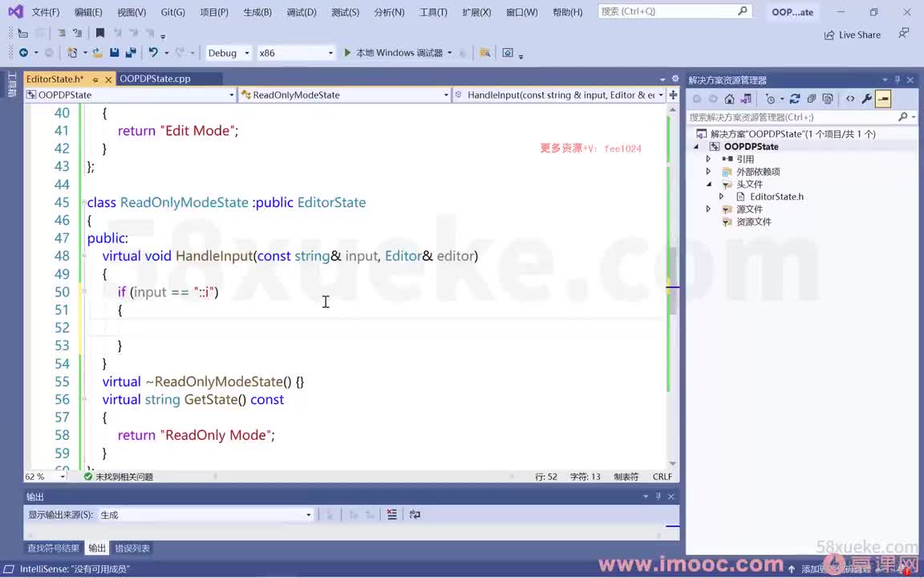
Task: Toggle pin on EditorState.h tab
Action: click(x=95, y=79)
